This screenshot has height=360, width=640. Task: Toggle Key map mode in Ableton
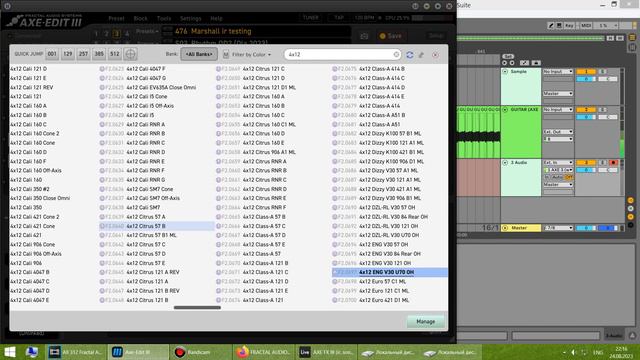569,25
